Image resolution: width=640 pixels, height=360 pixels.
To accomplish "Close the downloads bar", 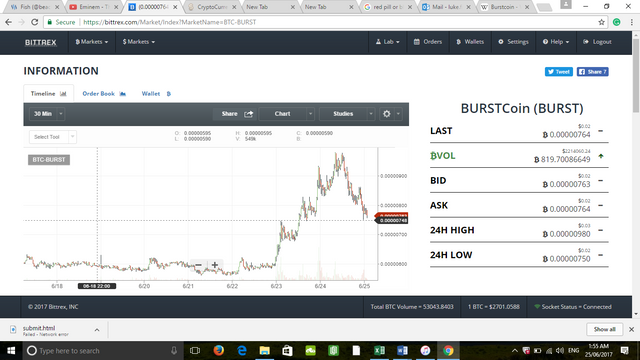I will tap(631, 329).
